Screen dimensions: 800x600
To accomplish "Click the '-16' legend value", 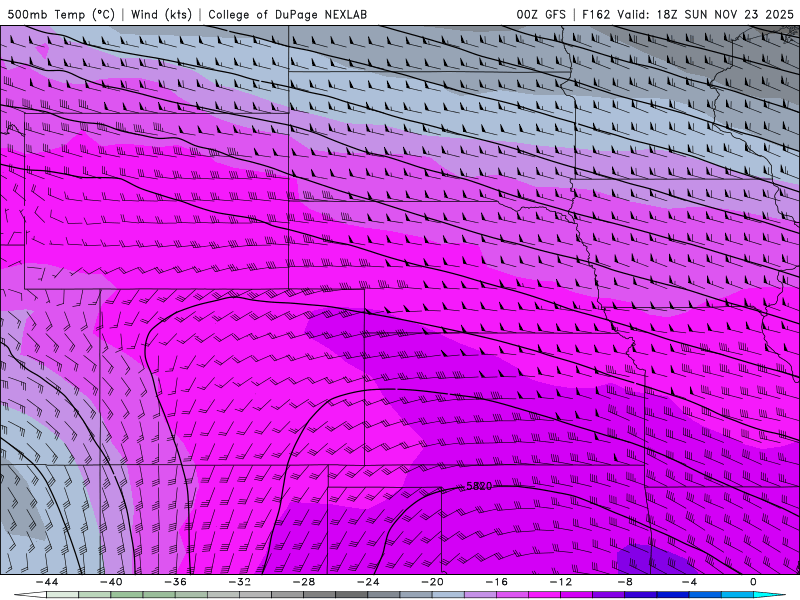I will pos(497,582).
